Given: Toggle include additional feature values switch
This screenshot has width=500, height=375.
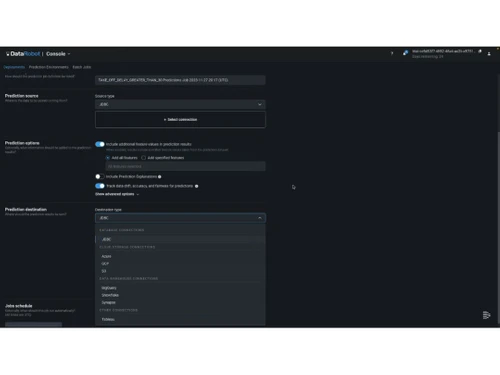Looking at the screenshot, I should [100, 144].
